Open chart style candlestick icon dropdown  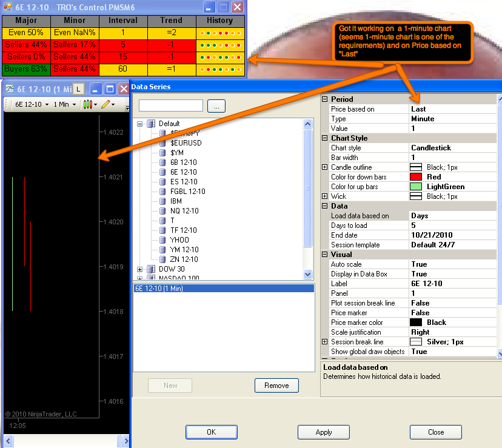pyautogui.click(x=90, y=104)
